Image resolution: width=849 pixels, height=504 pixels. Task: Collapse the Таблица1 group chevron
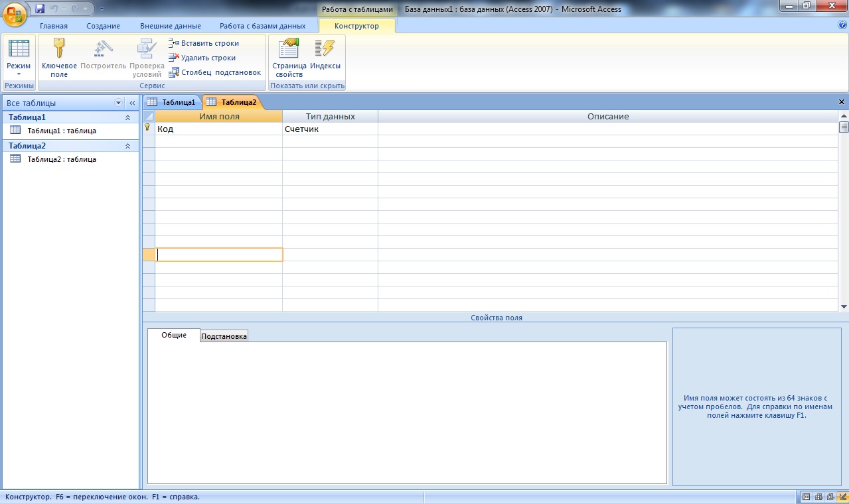pyautogui.click(x=127, y=117)
